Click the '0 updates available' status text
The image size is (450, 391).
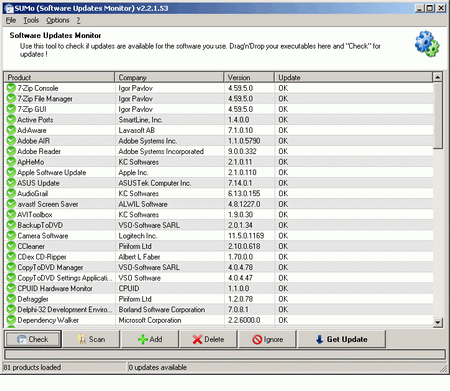click(158, 367)
